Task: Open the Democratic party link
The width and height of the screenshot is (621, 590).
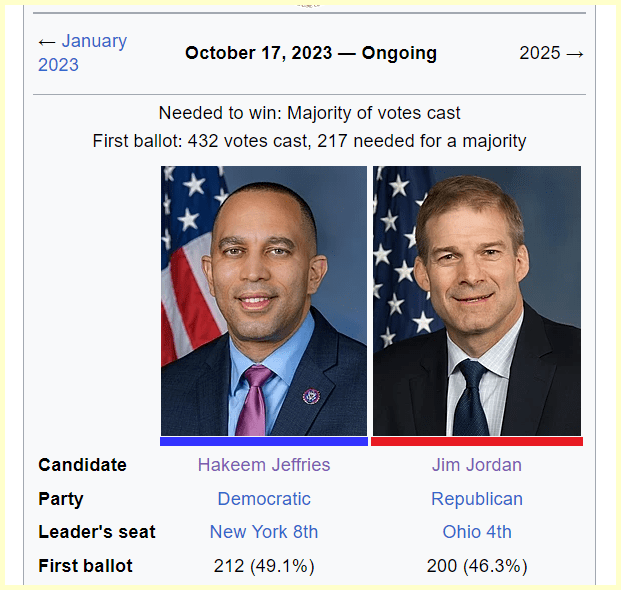Action: coord(264,499)
